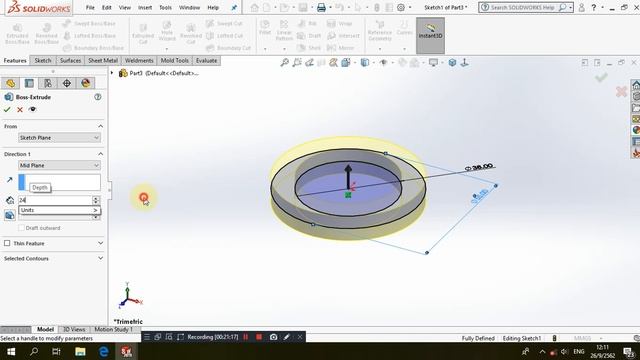The width and height of the screenshot is (640, 360).
Task: Stop the screen recording
Action: 259,337
